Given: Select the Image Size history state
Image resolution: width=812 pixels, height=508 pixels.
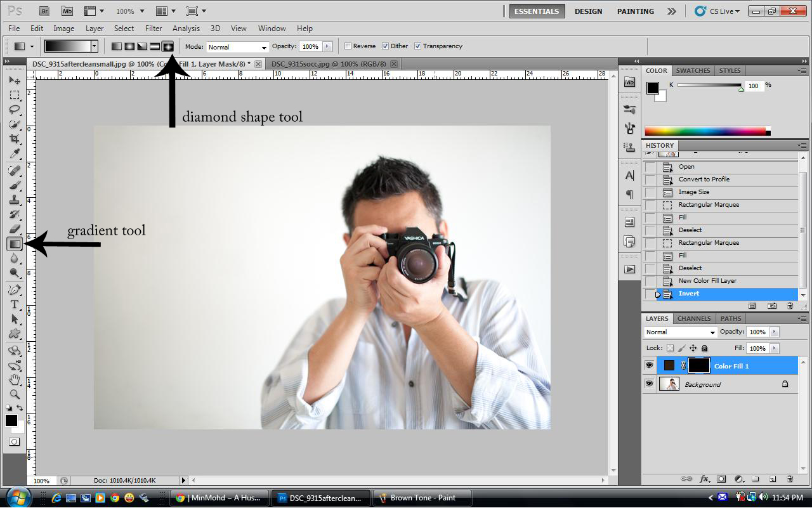Looking at the screenshot, I should (693, 192).
